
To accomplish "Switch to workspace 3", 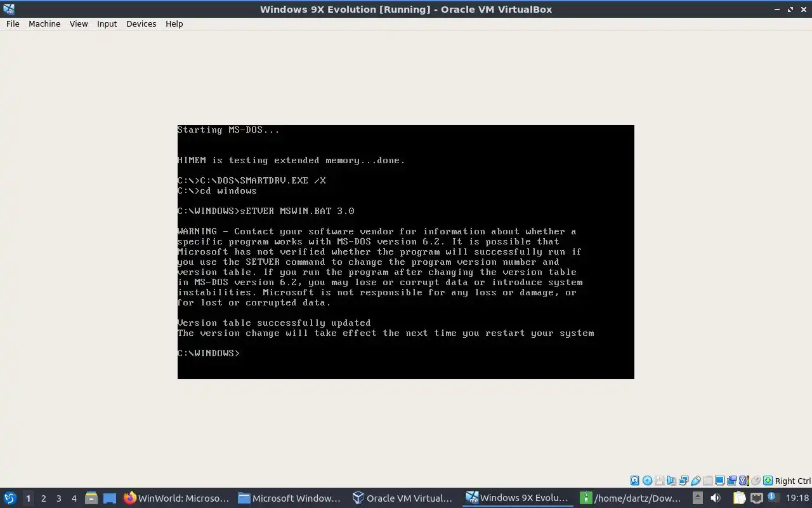I will [x=58, y=498].
